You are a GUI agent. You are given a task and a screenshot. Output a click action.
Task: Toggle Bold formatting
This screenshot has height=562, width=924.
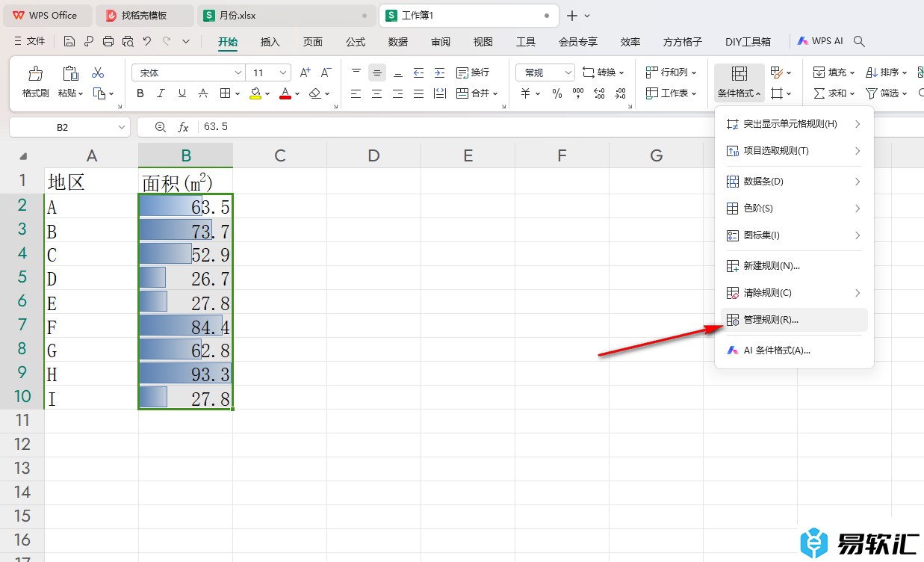pyautogui.click(x=140, y=93)
